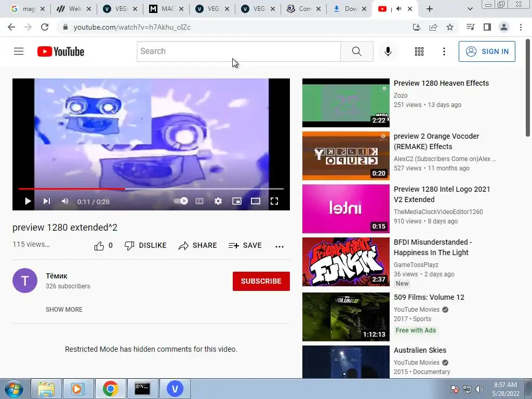This screenshot has width=532, height=399.
Task: Open the tab search dropdown arrow
Action: 470,9
